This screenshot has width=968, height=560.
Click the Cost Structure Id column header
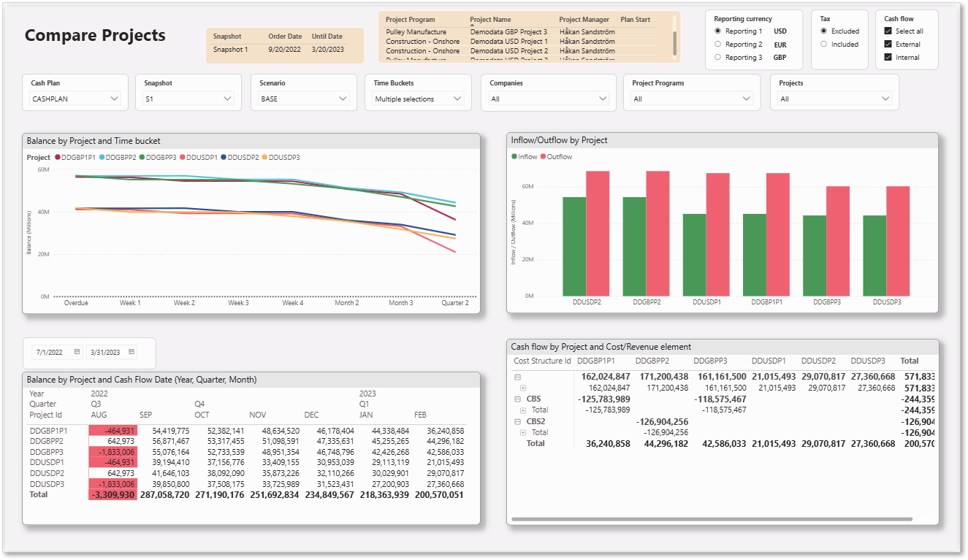tap(542, 361)
